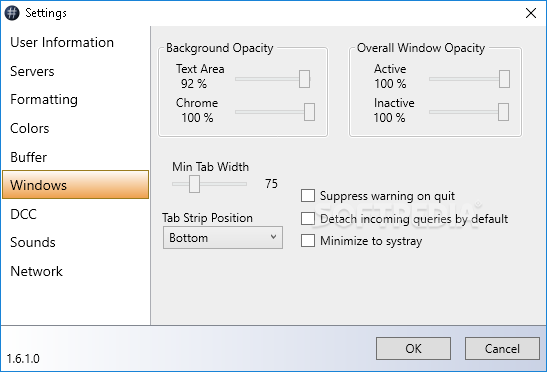Screen dimensions: 547x372
Task: Click the Chrome opacity slider thumb
Action: (x=309, y=112)
